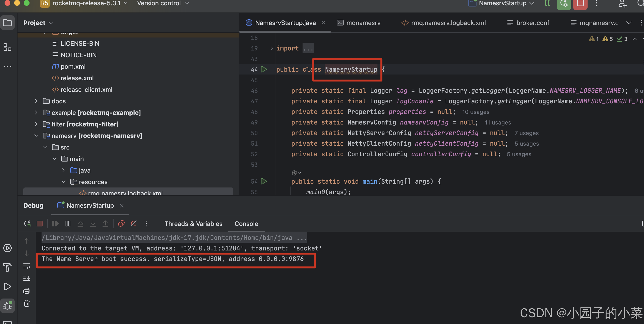Pause the running program

pyautogui.click(x=68, y=224)
